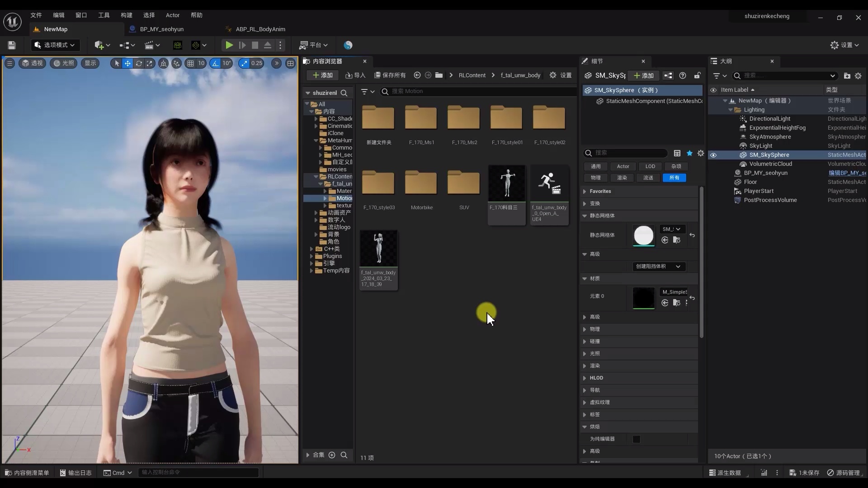Toggle rotation angle snapping
This screenshot has width=868, height=488.
[x=216, y=63]
